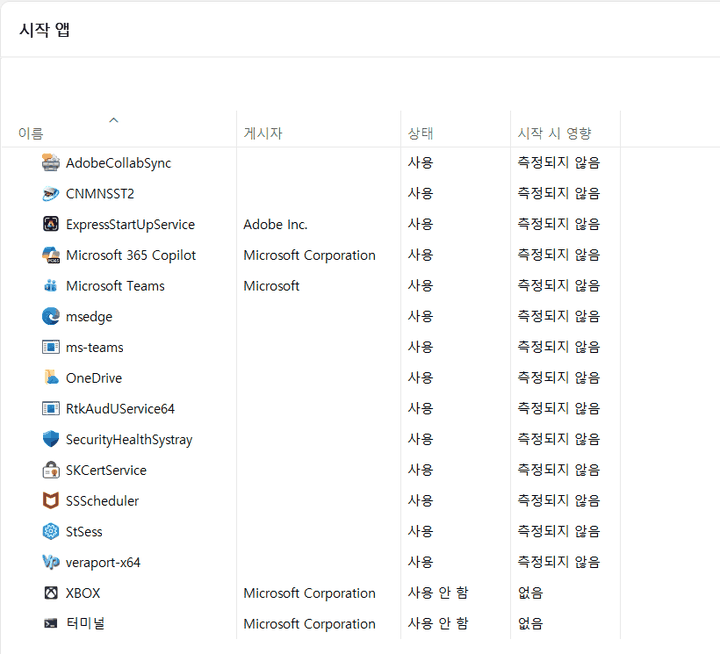This screenshot has width=720, height=654.
Task: Click the 시작 앱 page title
Action: click(45, 30)
